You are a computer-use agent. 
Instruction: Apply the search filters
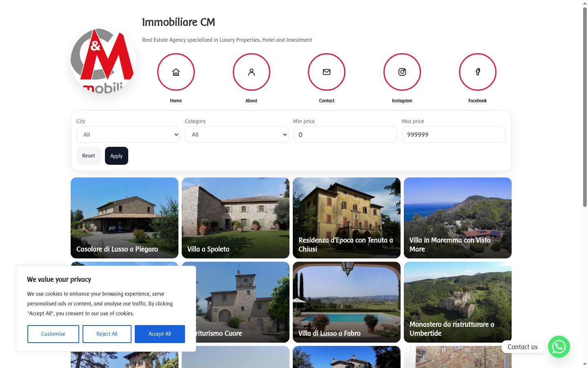pos(116,156)
